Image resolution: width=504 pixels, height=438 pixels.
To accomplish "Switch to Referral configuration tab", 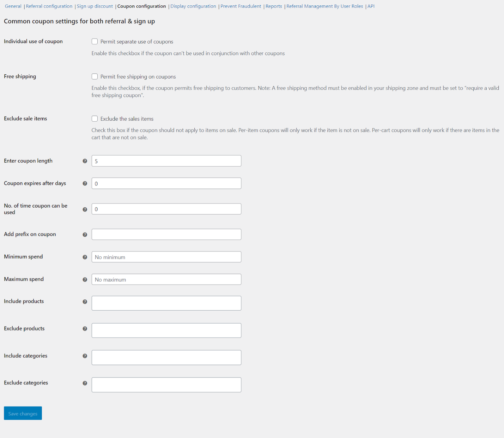I will 49,6.
